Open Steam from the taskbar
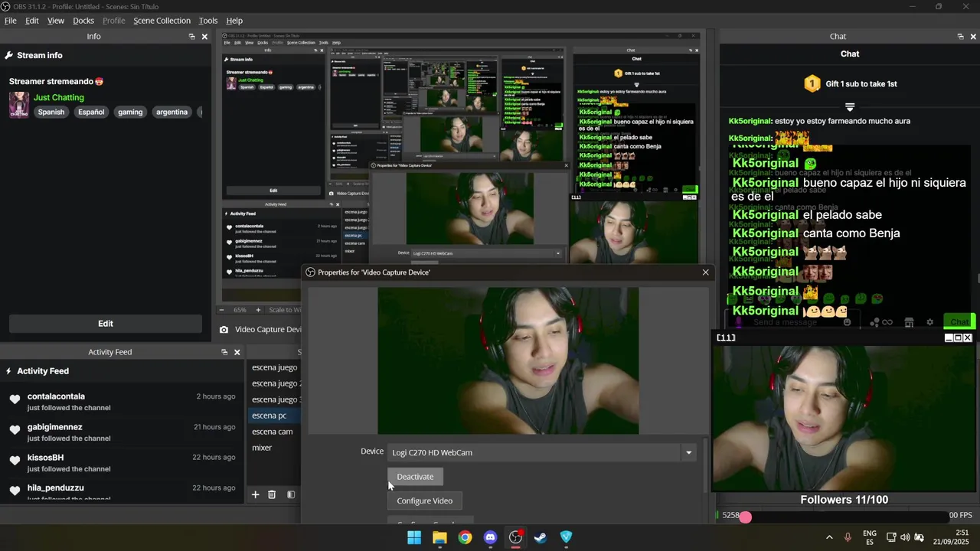 (x=541, y=537)
